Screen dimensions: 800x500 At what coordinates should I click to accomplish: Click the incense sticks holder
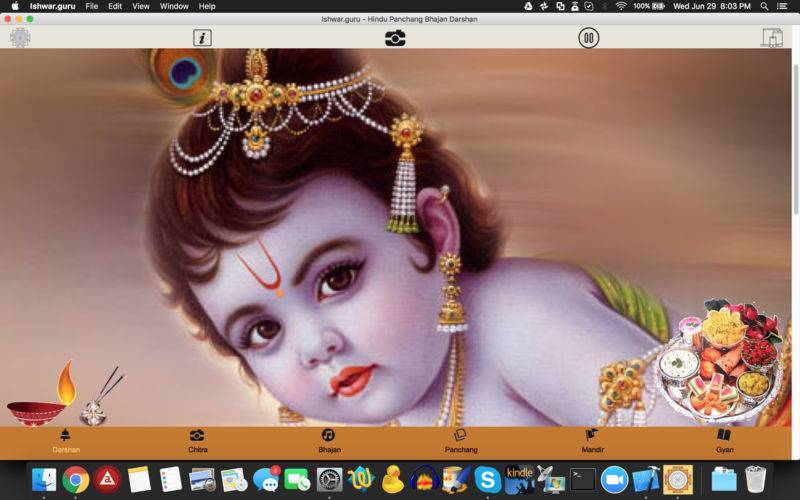coord(101,397)
